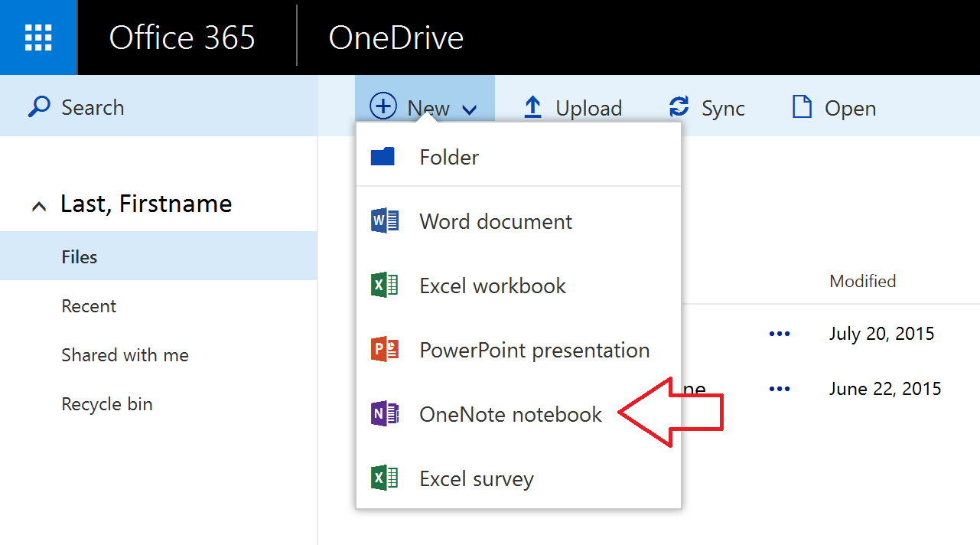Choose Folder from the New menu
Viewport: 980px width, 545px height.
pyautogui.click(x=519, y=157)
